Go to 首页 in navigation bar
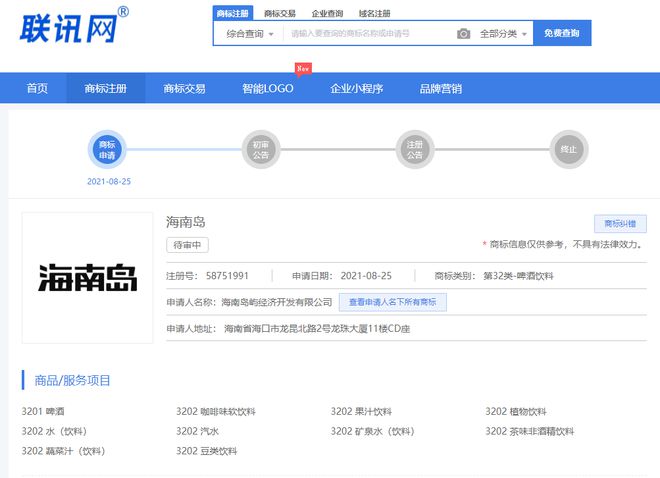The height and width of the screenshot is (478, 660). (x=37, y=88)
